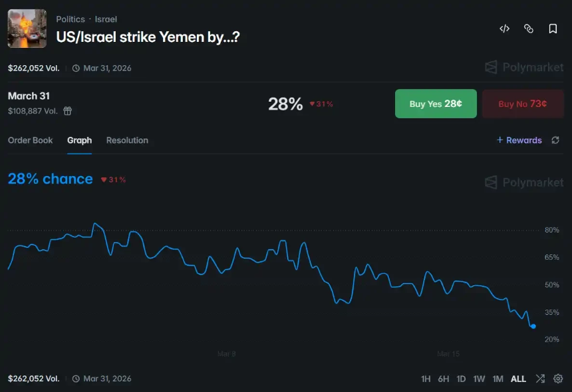Open the Politics category link

coord(71,19)
